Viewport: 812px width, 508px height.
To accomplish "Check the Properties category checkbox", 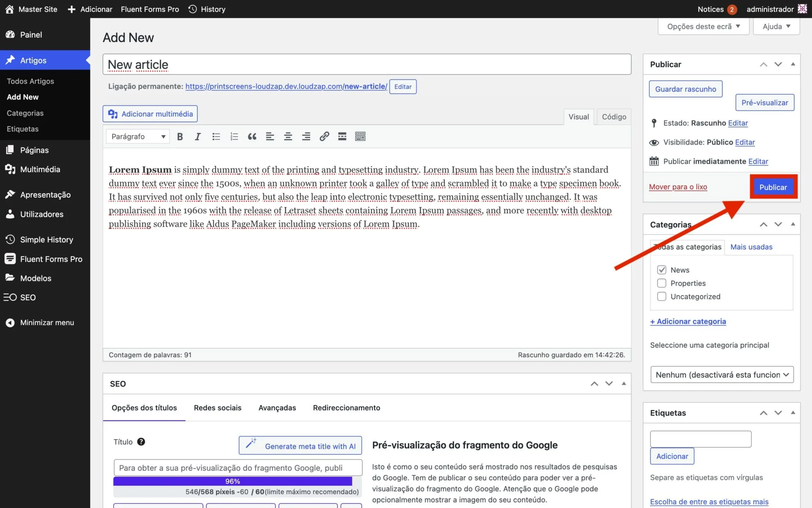I will (662, 283).
